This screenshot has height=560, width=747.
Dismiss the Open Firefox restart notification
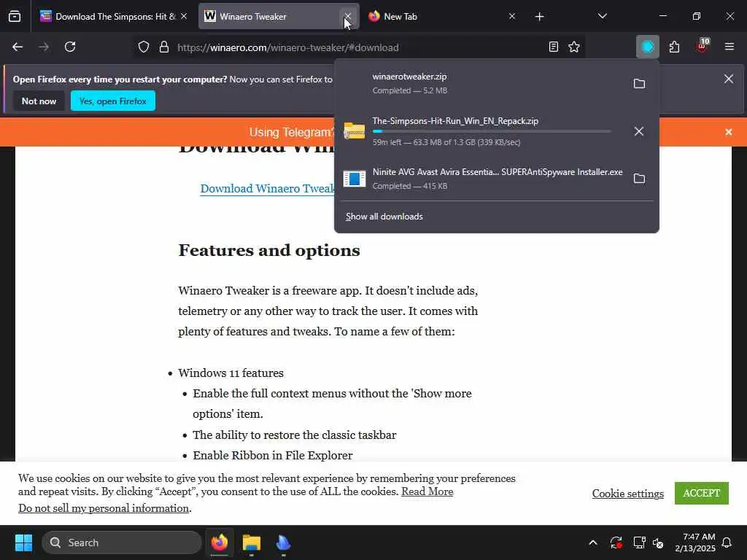click(x=729, y=79)
